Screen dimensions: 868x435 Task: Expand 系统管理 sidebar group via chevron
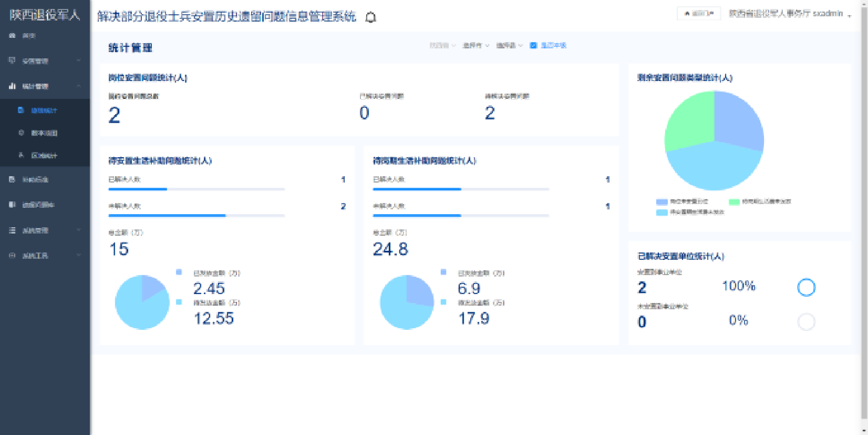(79, 230)
